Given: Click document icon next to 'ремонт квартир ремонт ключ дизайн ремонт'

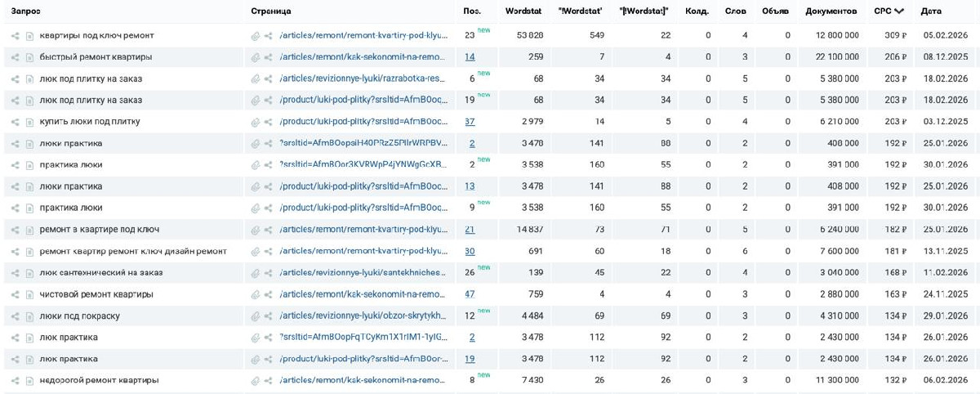Looking at the screenshot, I should (x=29, y=252).
